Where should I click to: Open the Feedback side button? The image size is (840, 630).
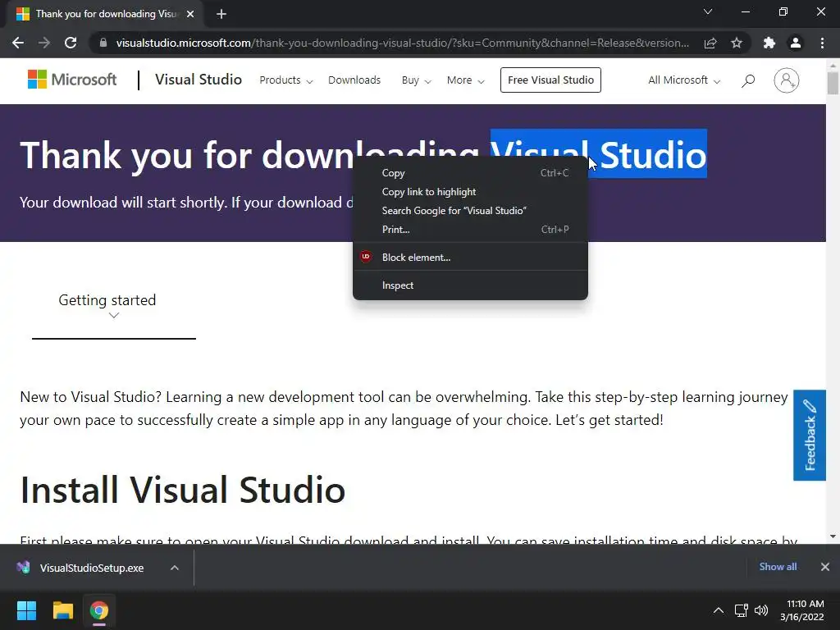coord(810,435)
